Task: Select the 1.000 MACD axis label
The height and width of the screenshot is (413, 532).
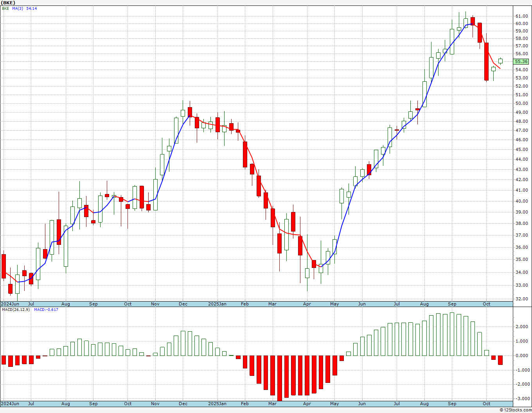Action: pos(521,341)
